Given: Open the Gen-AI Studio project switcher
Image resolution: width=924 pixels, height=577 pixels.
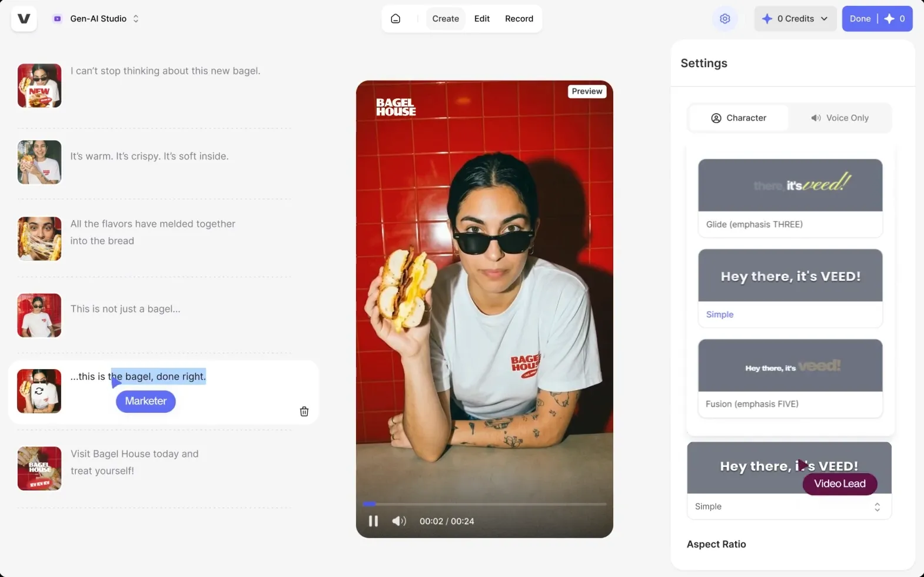Looking at the screenshot, I should click(x=97, y=19).
